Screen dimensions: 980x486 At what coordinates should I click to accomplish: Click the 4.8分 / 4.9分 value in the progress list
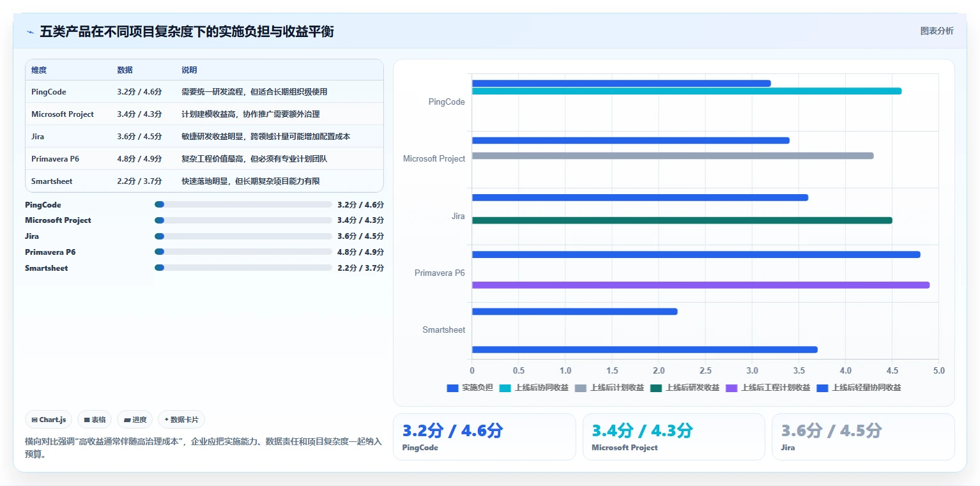point(360,252)
